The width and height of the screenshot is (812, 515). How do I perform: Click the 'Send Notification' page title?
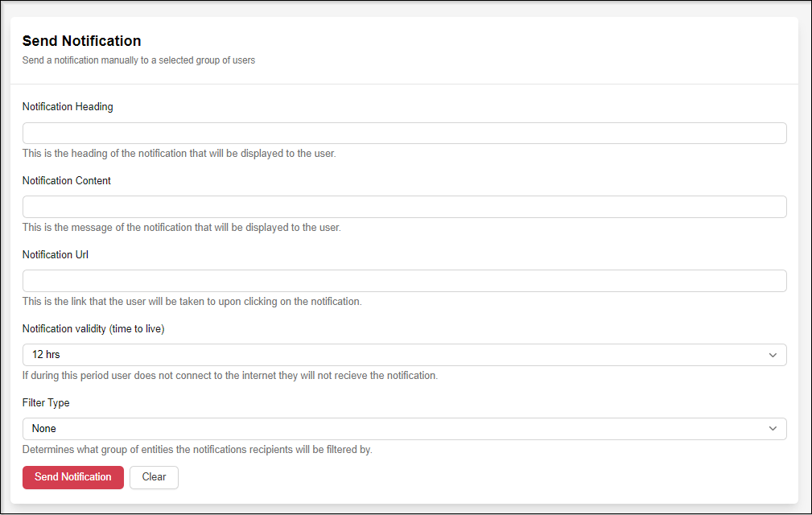click(81, 41)
